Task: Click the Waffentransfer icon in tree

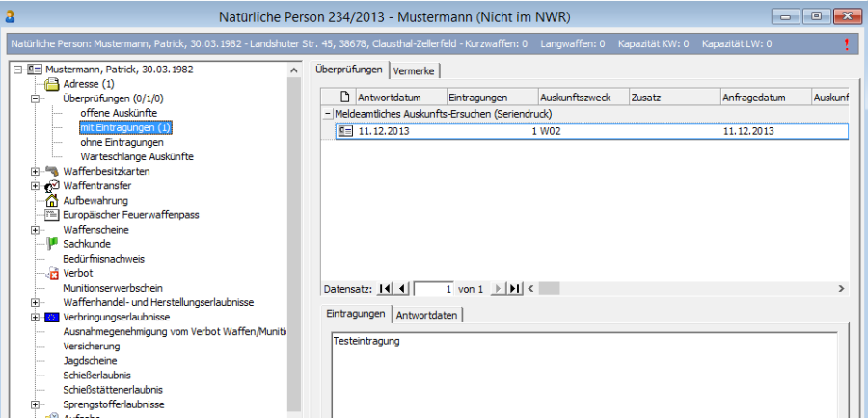Action: coord(52,185)
